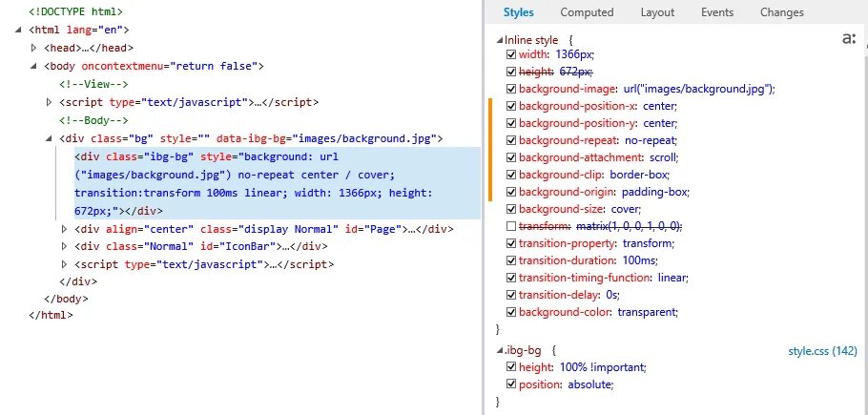The image size is (868, 415).
Task: Select the closing </html> tag
Action: click(x=51, y=316)
